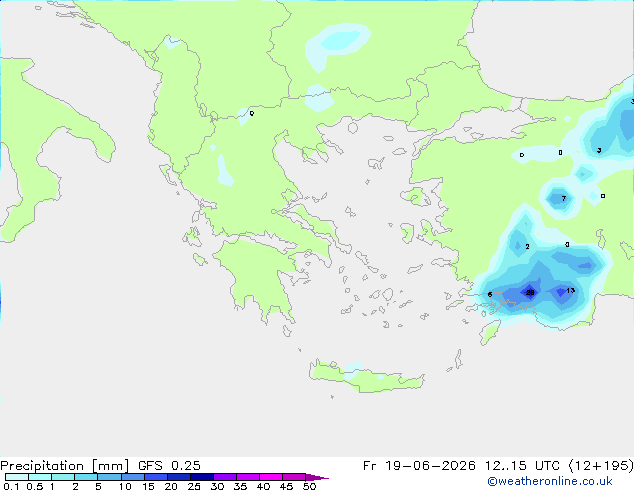This screenshot has height=490, width=634.
Task: Click the above-50 mm arrow swatch
Action: (317, 477)
